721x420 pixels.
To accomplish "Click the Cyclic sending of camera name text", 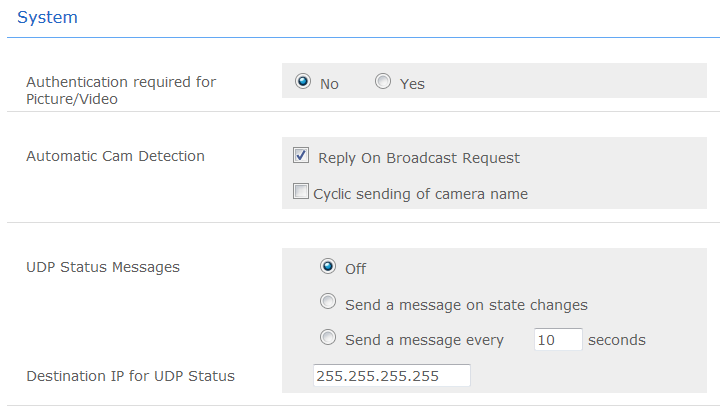I will click(x=420, y=194).
